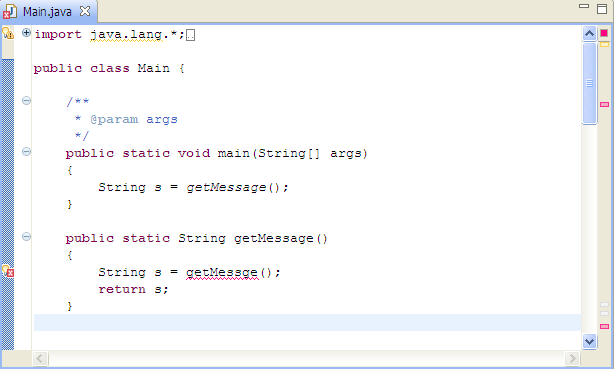The width and height of the screenshot is (614, 369).
Task: Click the vertical scrollbar down arrow
Action: 589,341
